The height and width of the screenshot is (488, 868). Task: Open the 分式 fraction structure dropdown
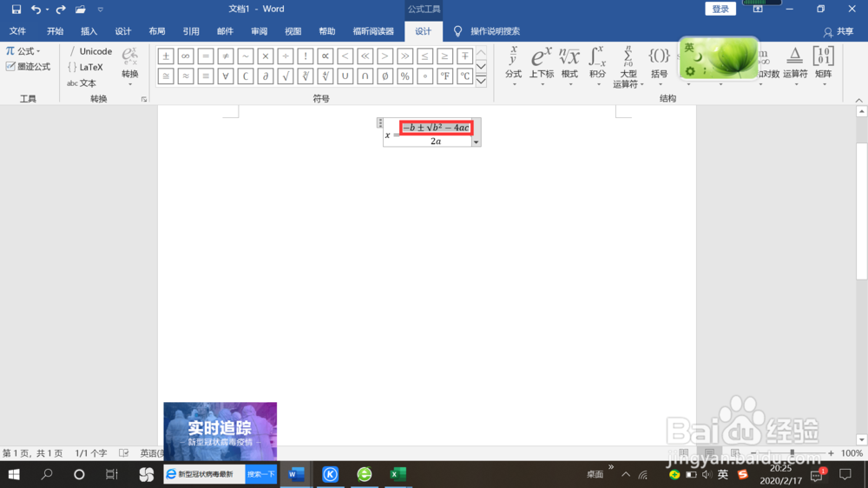513,67
